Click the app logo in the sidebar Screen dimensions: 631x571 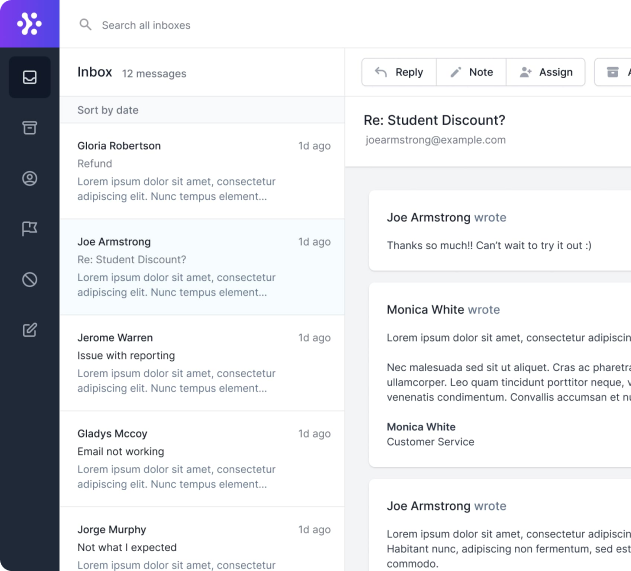tap(29, 24)
